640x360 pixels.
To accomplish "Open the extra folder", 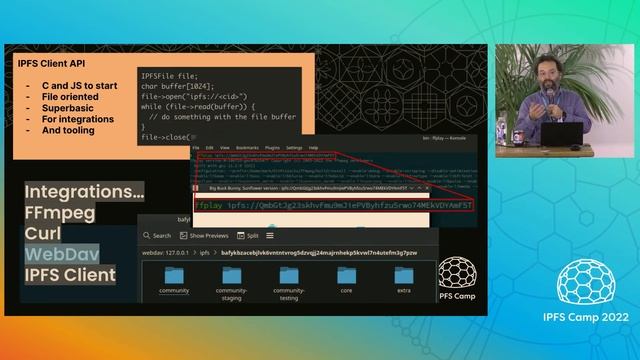I will (x=404, y=280).
